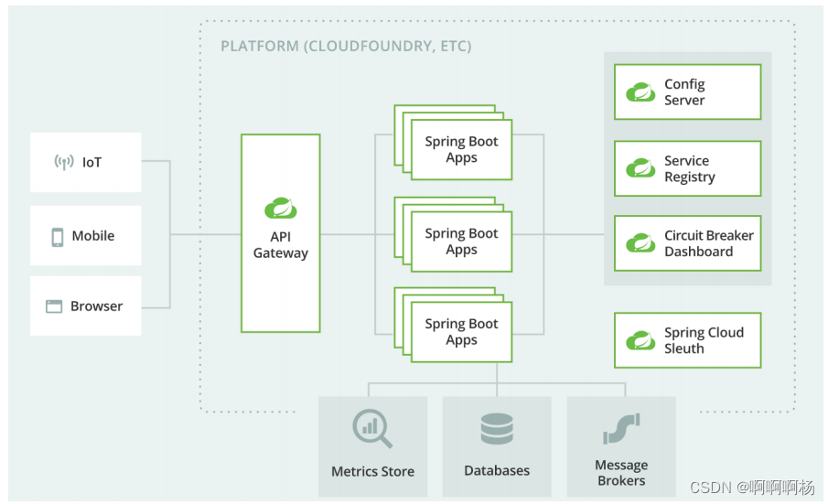Click the Spring leaf icon beside Service Registry

pos(640,168)
